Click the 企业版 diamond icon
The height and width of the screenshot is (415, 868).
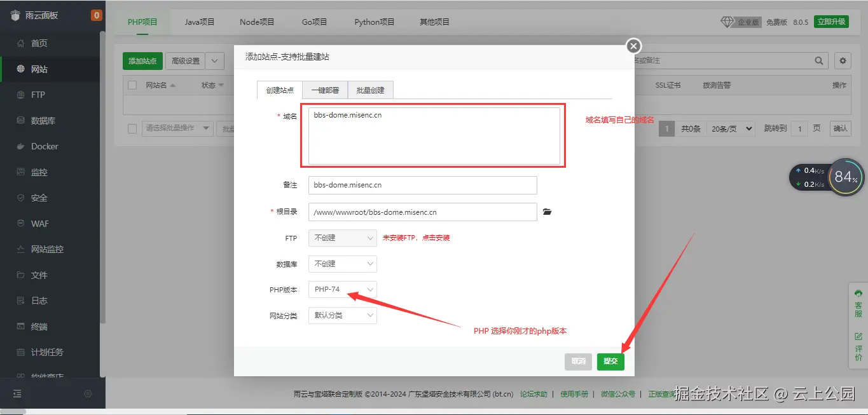click(x=727, y=22)
